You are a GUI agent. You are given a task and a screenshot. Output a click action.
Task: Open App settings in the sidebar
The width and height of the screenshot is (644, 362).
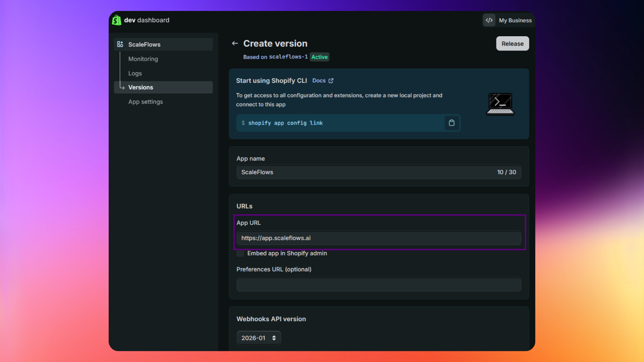coord(146,102)
